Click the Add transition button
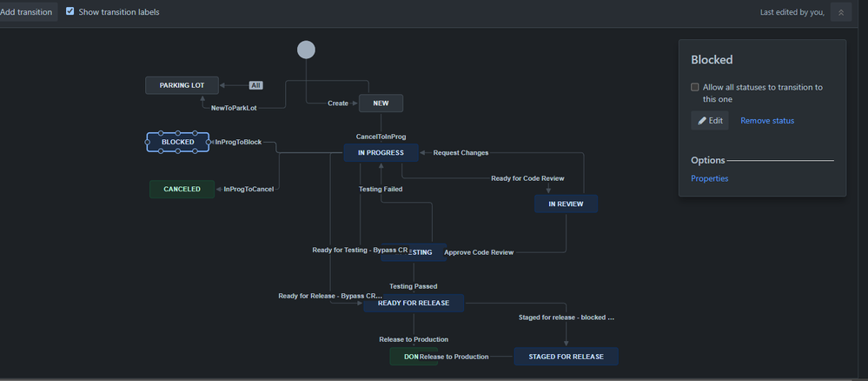 pyautogui.click(x=26, y=11)
